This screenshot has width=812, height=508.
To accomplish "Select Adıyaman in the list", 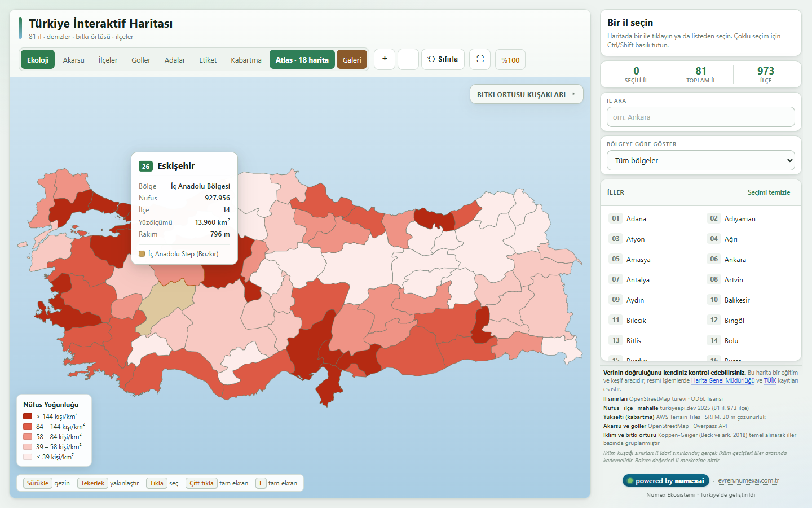I will [750, 218].
